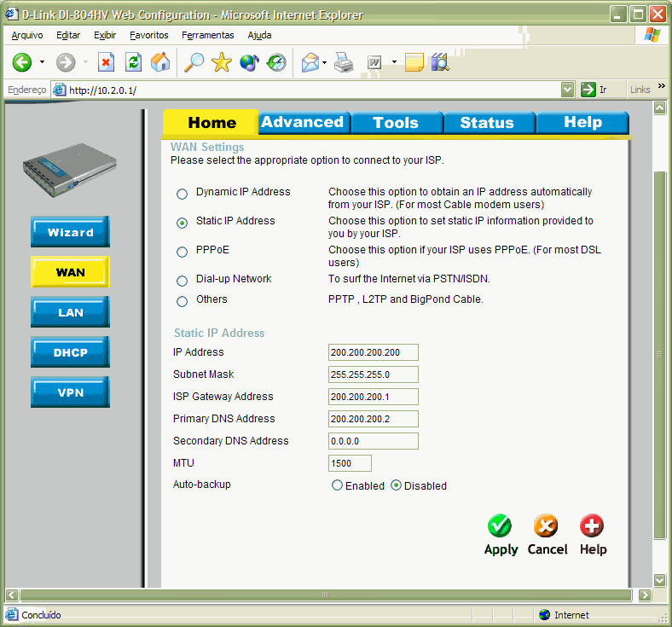Select the Dynamic IP Address option
Viewport: 672px width, 627px height.
click(182, 194)
